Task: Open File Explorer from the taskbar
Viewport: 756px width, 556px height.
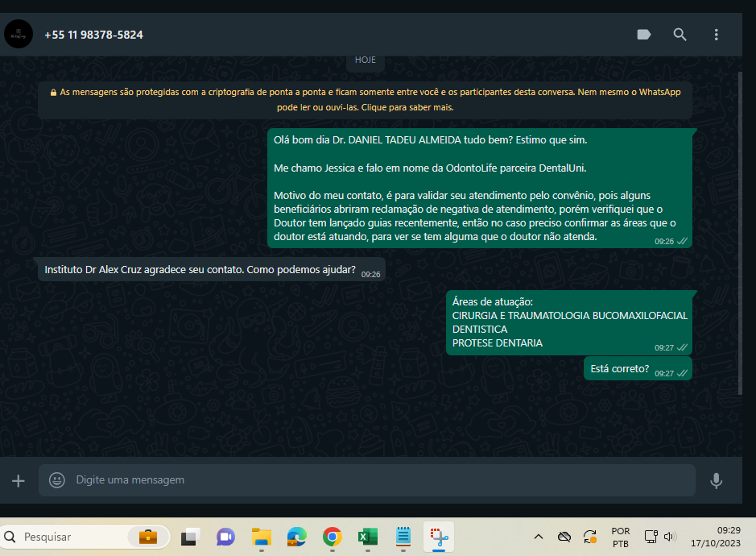Action: (262, 537)
